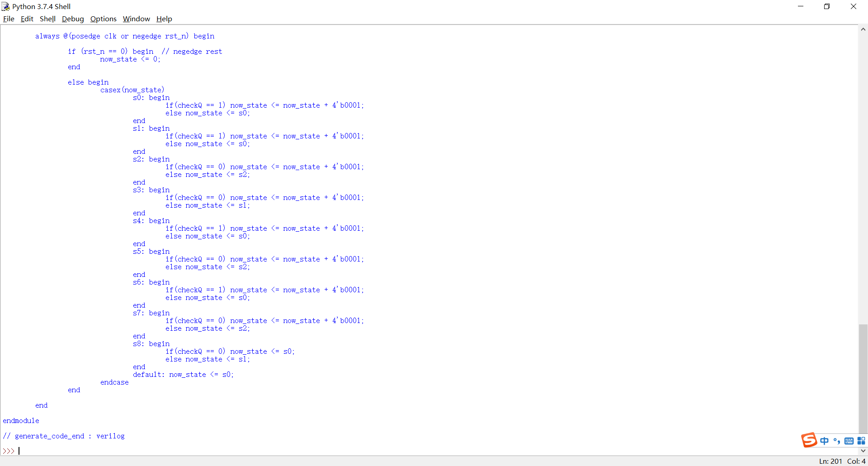Click the "Python 3.7.4 Shell" window title
This screenshot has height=466, width=868.
pyautogui.click(x=41, y=6)
